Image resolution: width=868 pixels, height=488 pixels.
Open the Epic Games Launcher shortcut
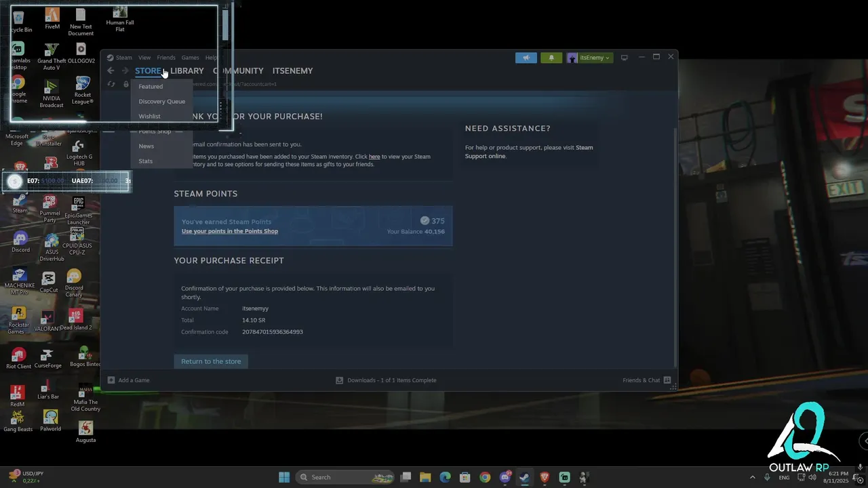pyautogui.click(x=78, y=211)
